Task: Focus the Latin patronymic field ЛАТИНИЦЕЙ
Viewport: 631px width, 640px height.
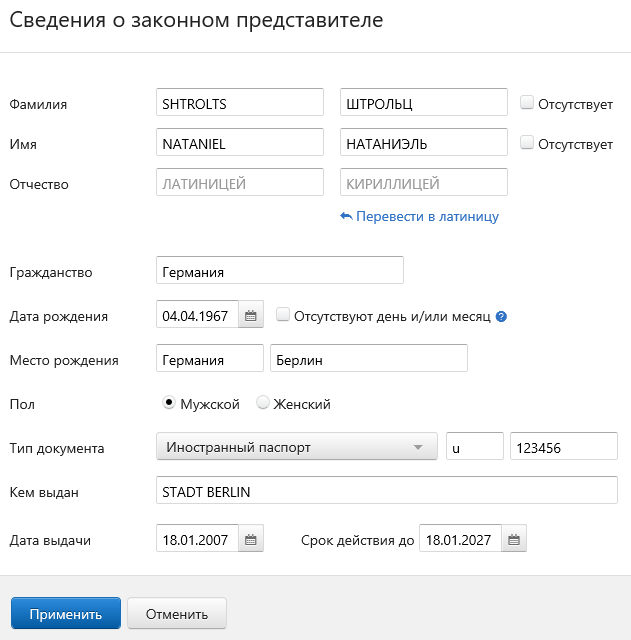Action: 240,182
